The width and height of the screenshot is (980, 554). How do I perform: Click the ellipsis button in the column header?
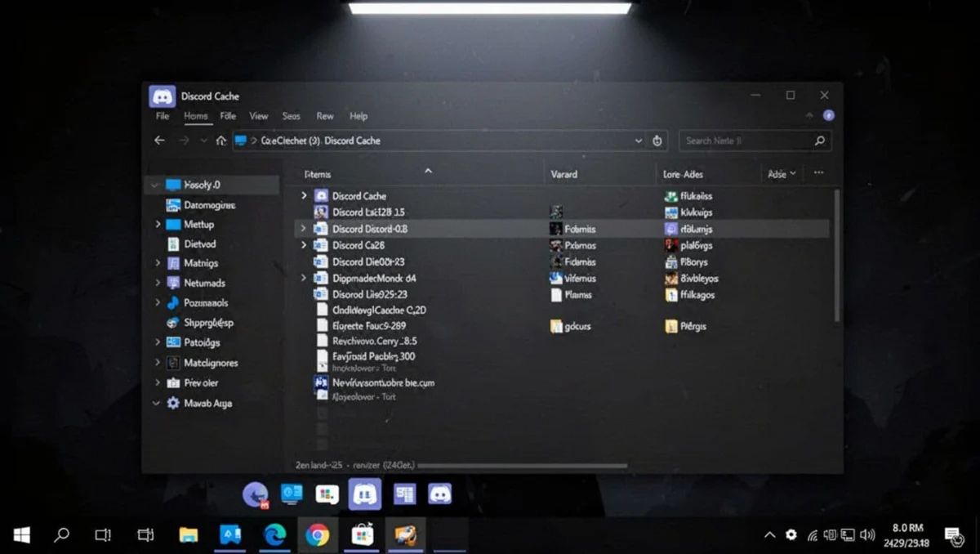click(x=818, y=172)
